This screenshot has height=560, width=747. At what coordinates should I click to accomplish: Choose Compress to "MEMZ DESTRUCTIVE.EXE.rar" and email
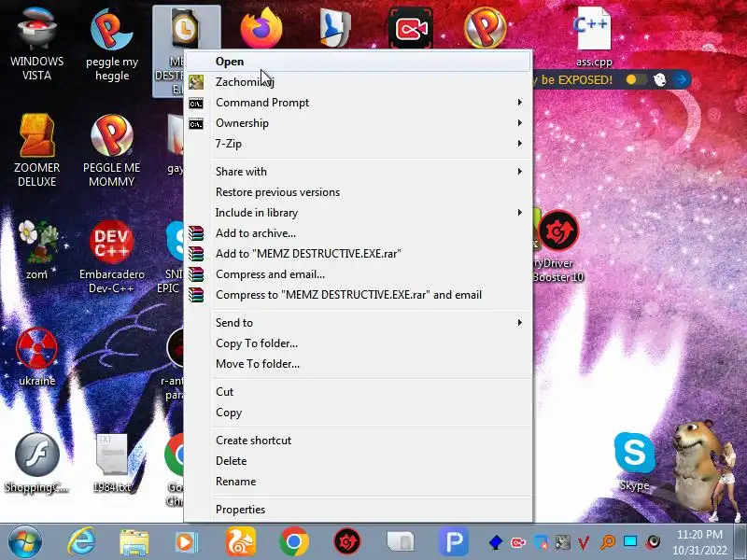(359, 295)
